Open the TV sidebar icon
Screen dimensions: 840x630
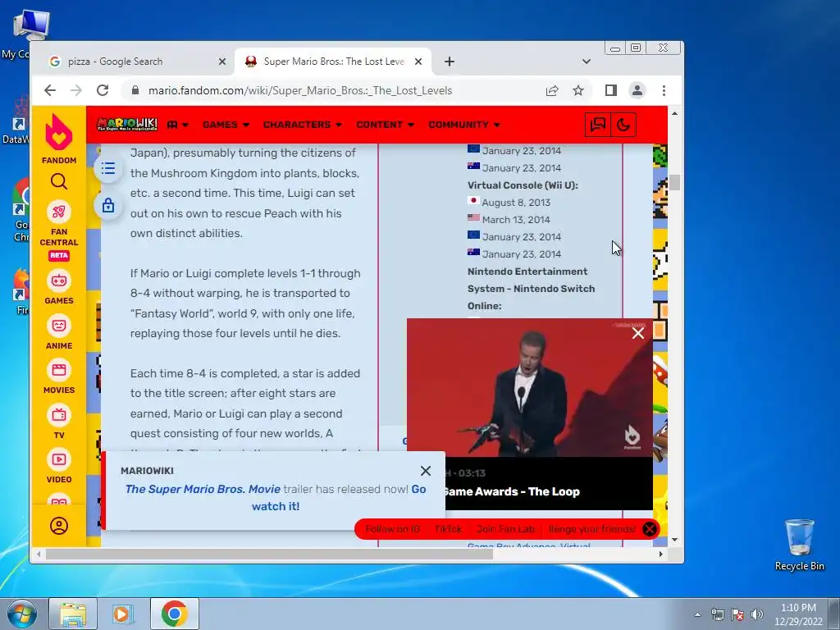click(59, 415)
